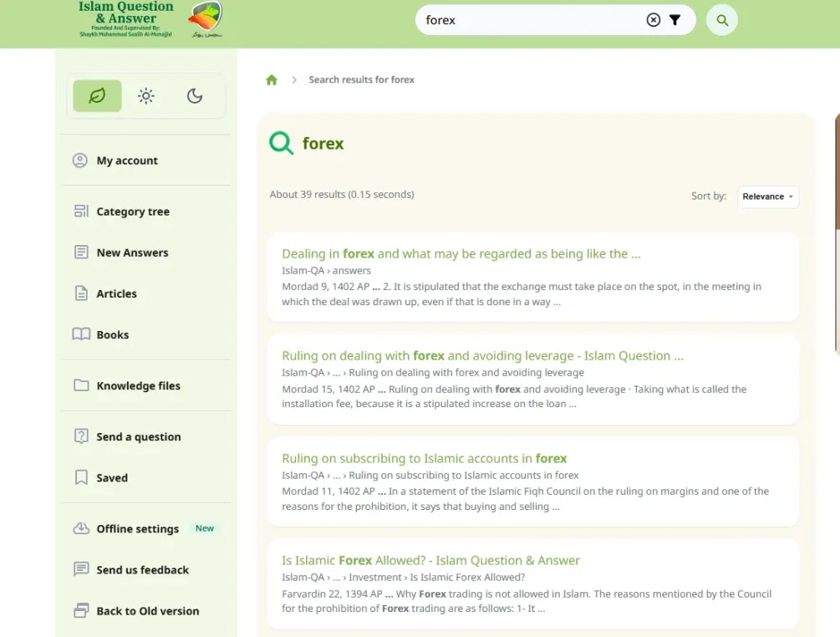Screen dimensions: 840x637
Task: Click inside the forex search input field
Action: pos(533,20)
